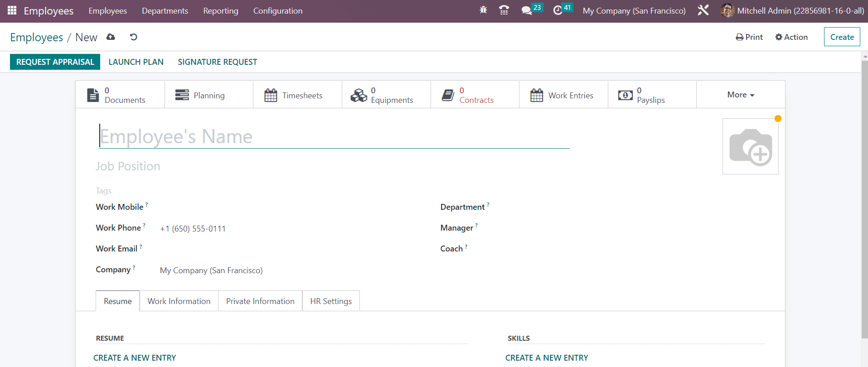
Task: Click the Create button
Action: 842,37
